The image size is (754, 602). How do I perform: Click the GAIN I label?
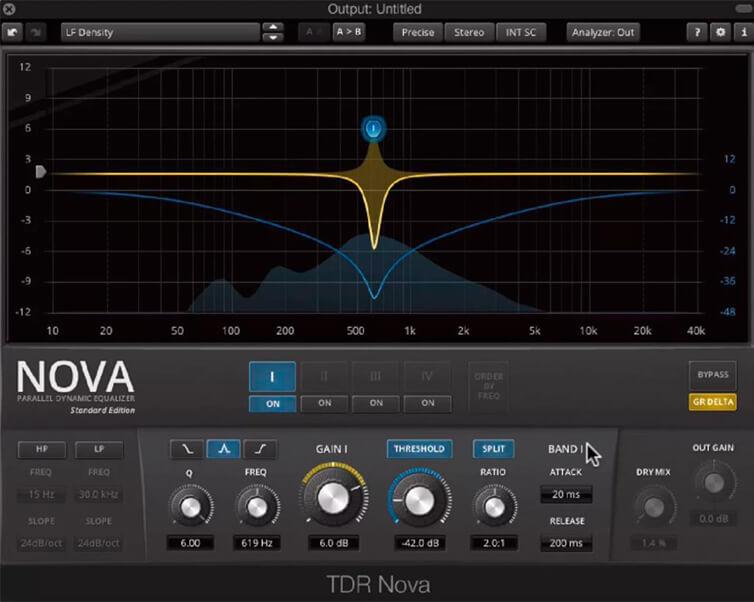coord(331,449)
